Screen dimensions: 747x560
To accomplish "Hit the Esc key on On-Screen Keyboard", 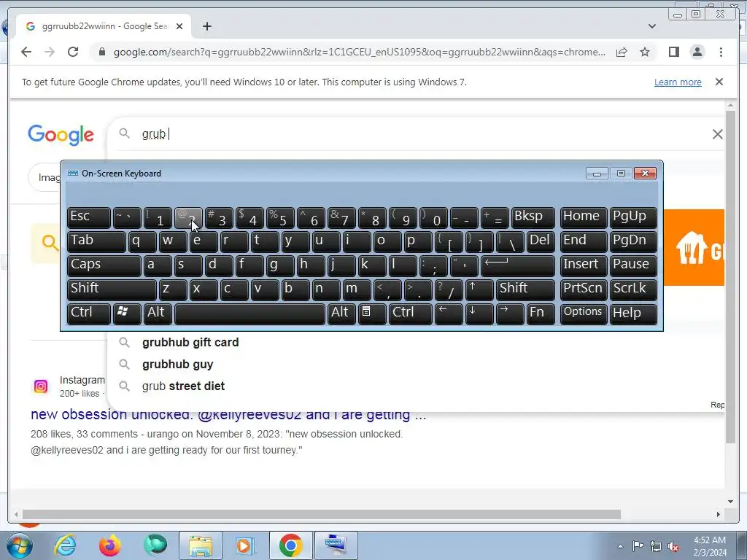I will 89,217.
